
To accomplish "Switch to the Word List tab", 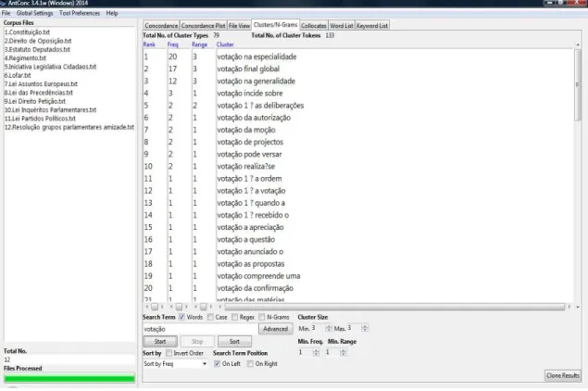I will pyautogui.click(x=342, y=26).
